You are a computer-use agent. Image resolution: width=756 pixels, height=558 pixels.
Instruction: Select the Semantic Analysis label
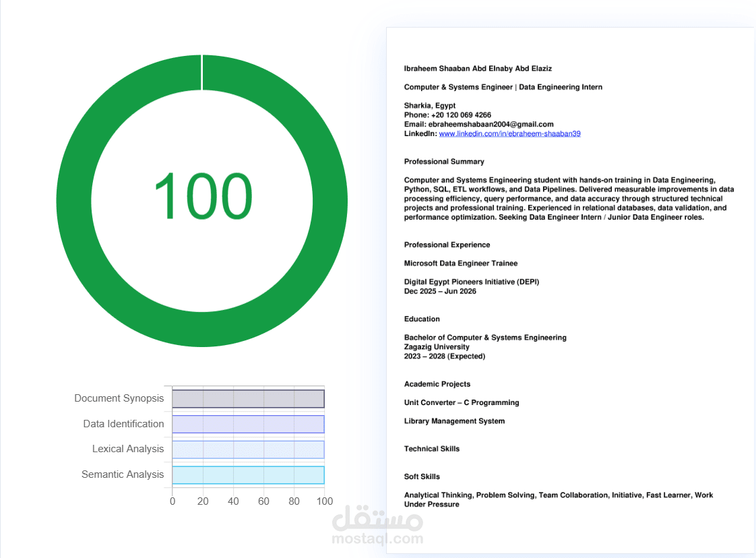pyautogui.click(x=123, y=474)
